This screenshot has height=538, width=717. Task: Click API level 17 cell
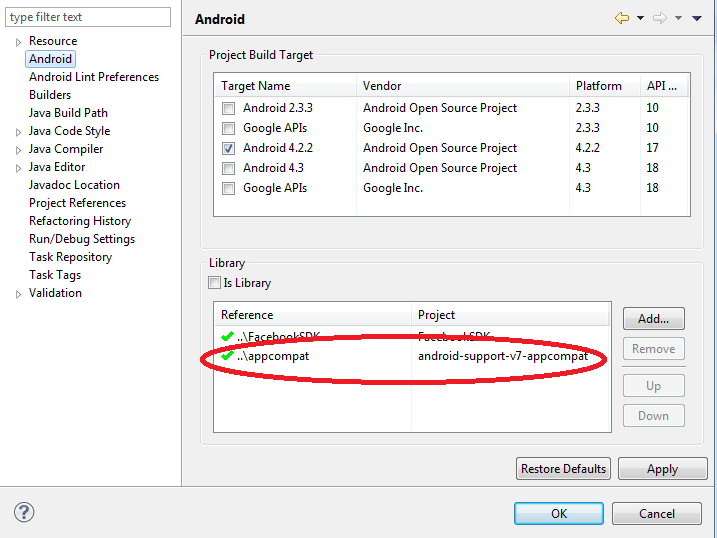point(652,148)
